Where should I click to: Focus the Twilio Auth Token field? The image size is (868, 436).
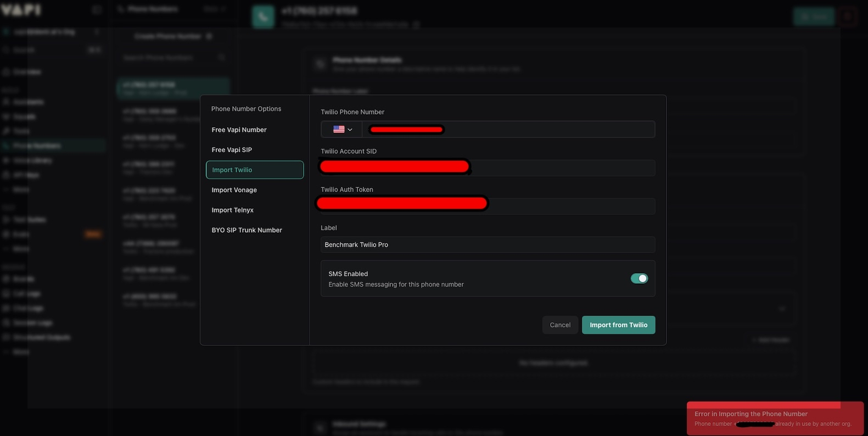point(488,206)
